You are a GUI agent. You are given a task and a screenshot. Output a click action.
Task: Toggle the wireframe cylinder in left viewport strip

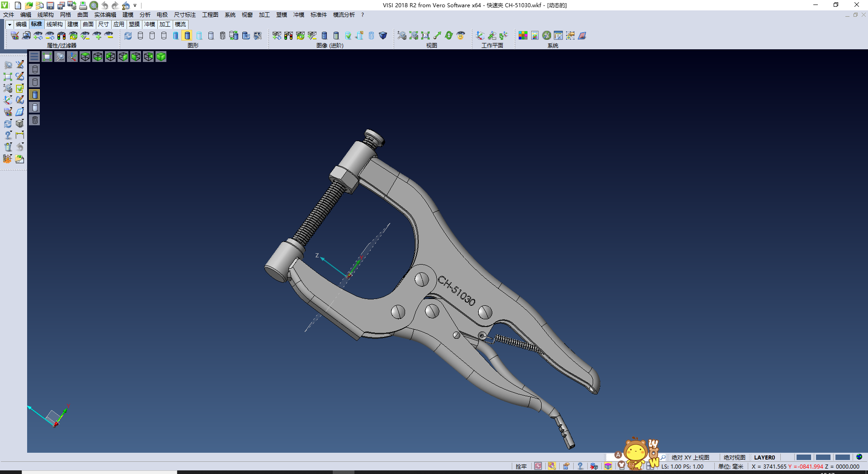35,69
